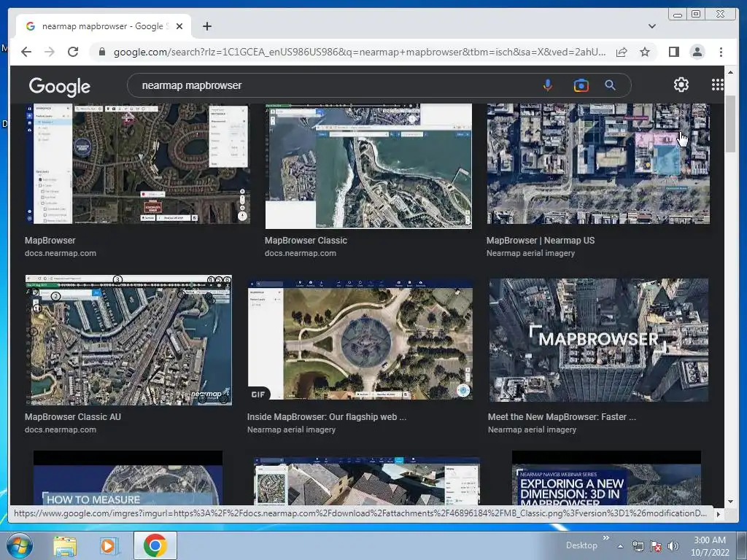
Task: Open the Chrome profile menu
Action: [x=697, y=52]
